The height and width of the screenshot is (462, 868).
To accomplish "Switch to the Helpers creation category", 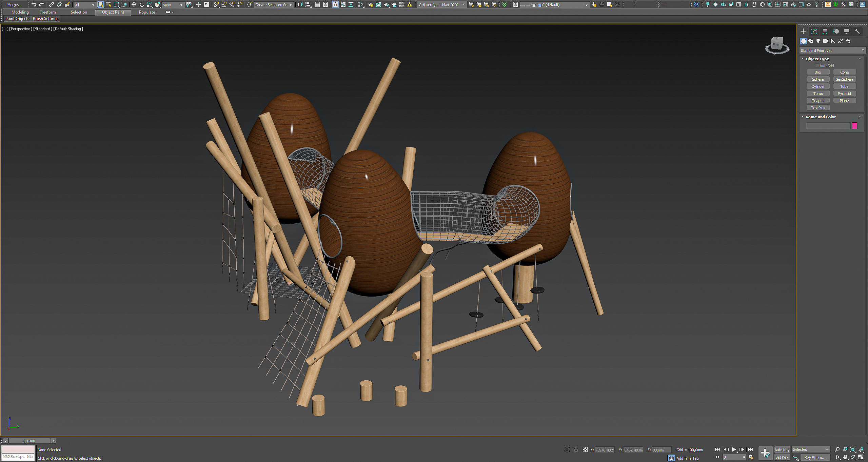I will click(833, 41).
